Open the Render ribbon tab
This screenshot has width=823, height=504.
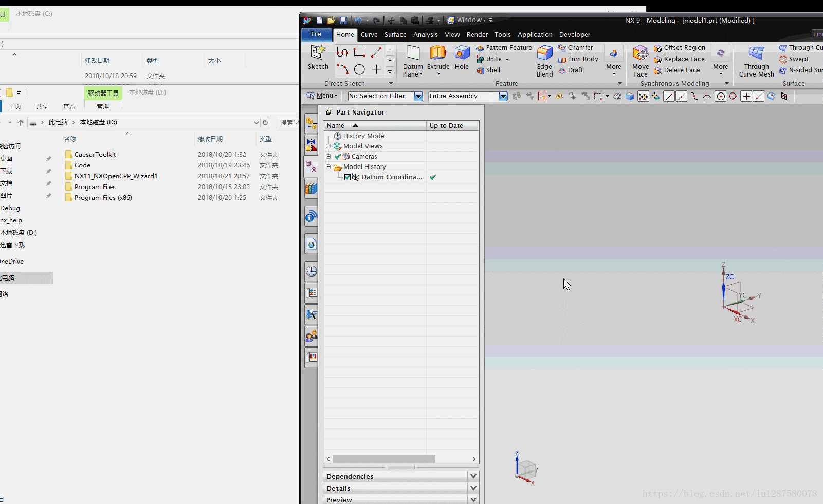click(477, 35)
